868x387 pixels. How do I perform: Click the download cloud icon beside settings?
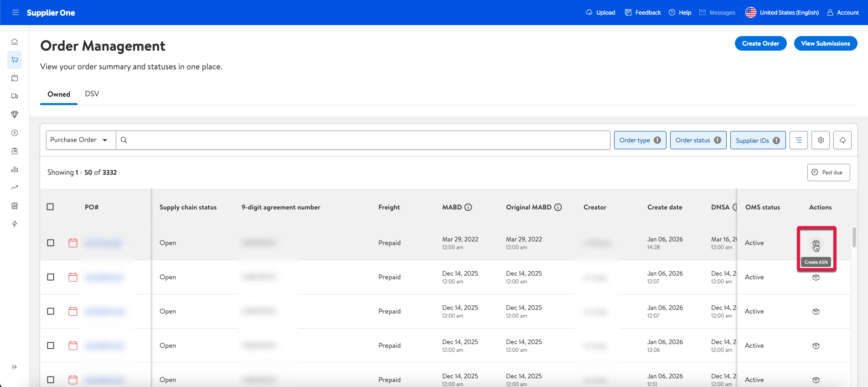coord(842,140)
